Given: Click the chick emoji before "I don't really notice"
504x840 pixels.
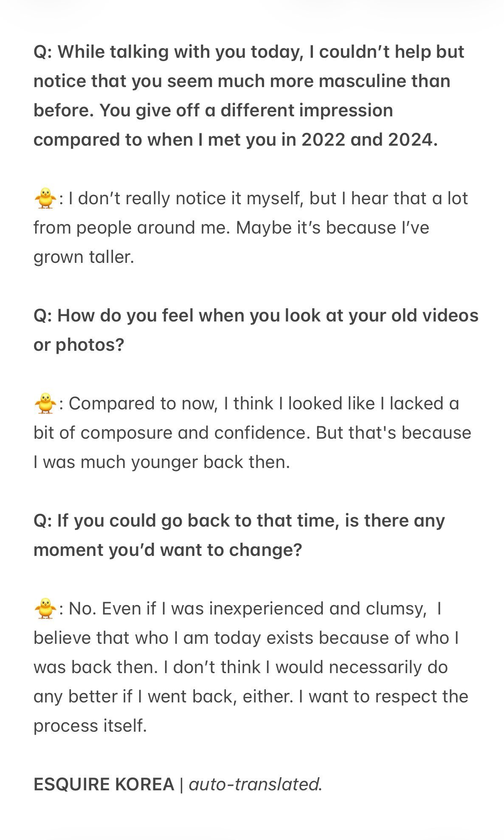Looking at the screenshot, I should [45, 199].
